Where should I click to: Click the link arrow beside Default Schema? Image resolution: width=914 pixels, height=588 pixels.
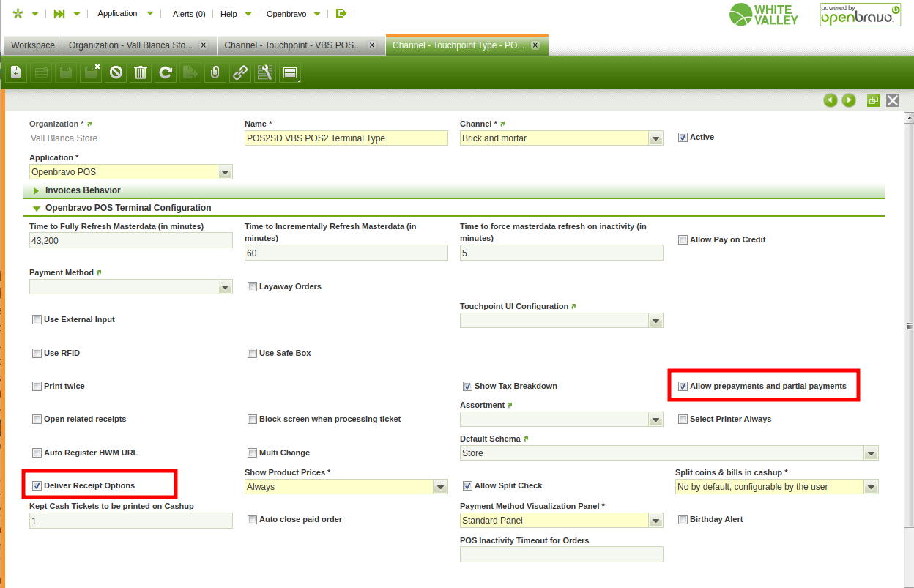(x=526, y=439)
